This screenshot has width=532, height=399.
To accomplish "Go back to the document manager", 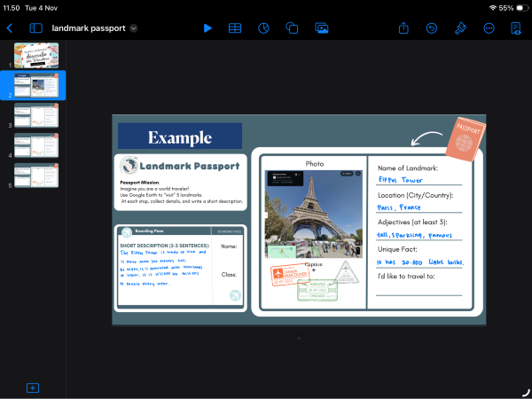I will (10, 28).
